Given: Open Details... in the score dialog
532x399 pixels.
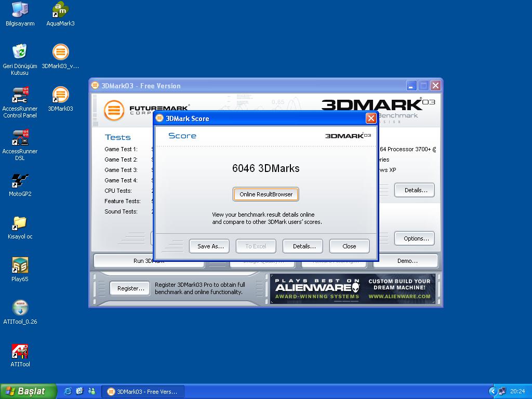Looking at the screenshot, I should pyautogui.click(x=303, y=246).
